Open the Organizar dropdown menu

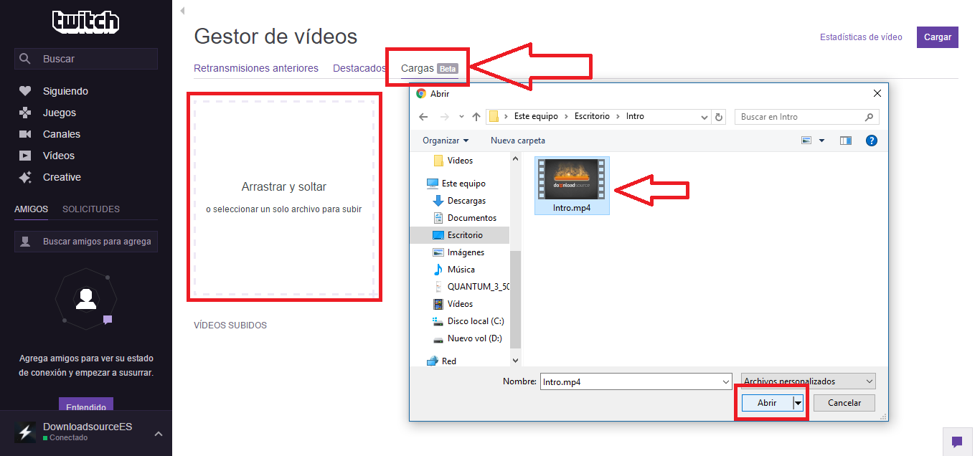pos(446,141)
